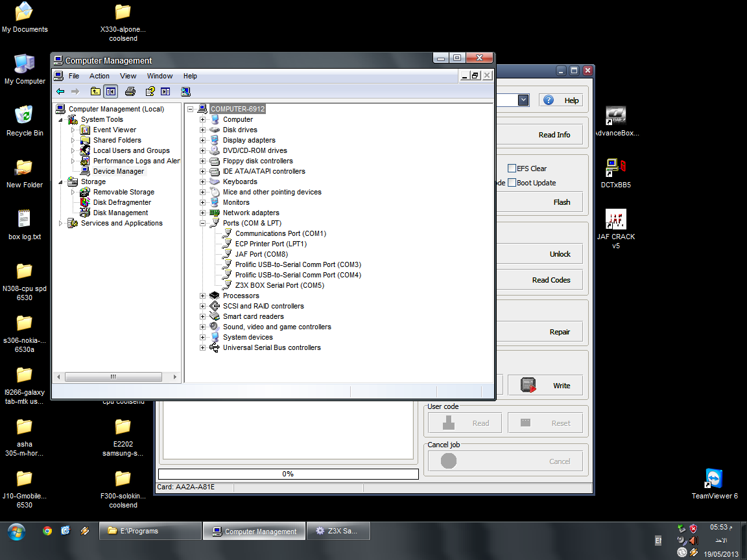Select Prolific USB-to-Serial Comm Port (COM3)
747x560 pixels.
(x=298, y=264)
